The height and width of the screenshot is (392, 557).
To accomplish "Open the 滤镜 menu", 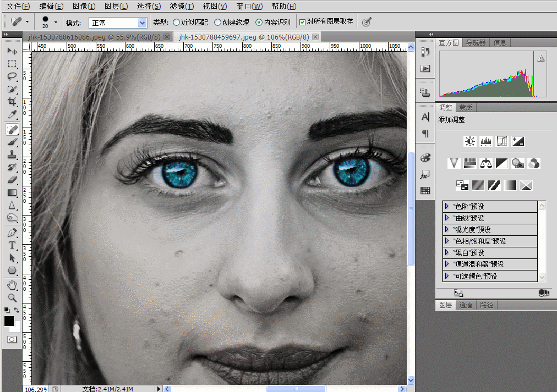I will coord(181,7).
